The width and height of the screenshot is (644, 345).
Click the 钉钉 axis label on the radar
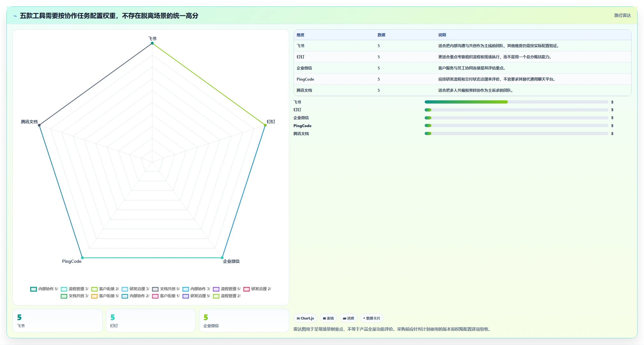click(271, 122)
